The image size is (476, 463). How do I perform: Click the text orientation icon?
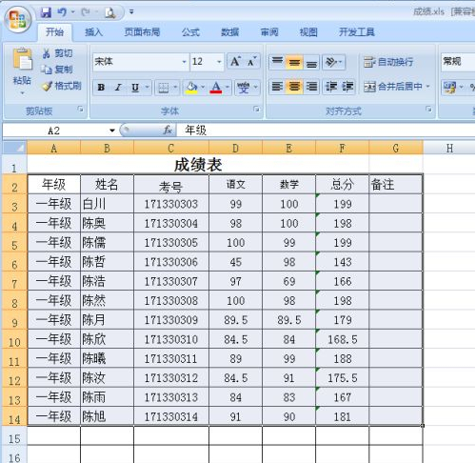331,62
